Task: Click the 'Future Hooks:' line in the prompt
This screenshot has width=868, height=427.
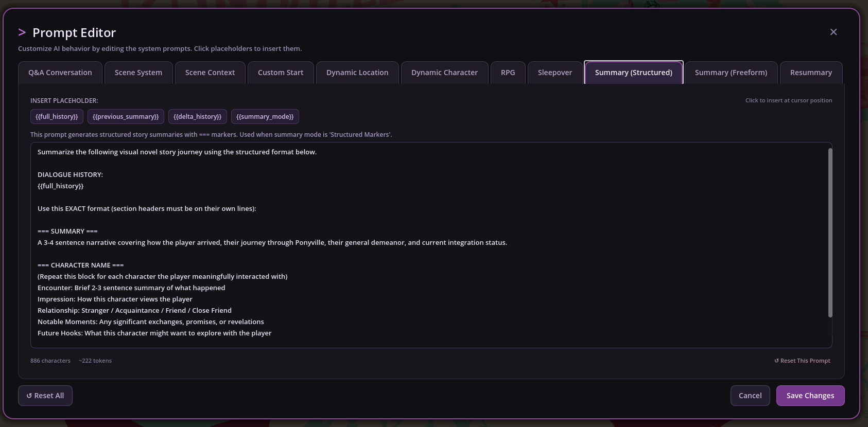Action: click(154, 333)
